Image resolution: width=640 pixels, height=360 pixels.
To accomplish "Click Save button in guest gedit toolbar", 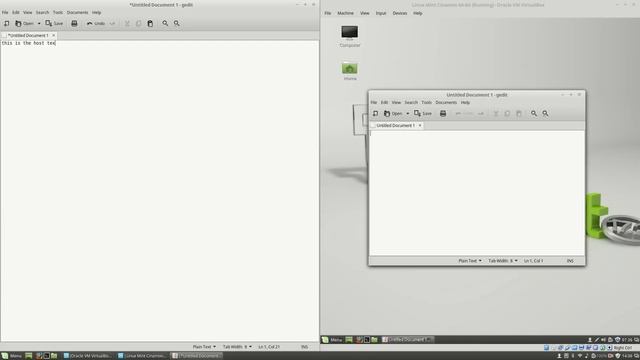I will (x=423, y=113).
